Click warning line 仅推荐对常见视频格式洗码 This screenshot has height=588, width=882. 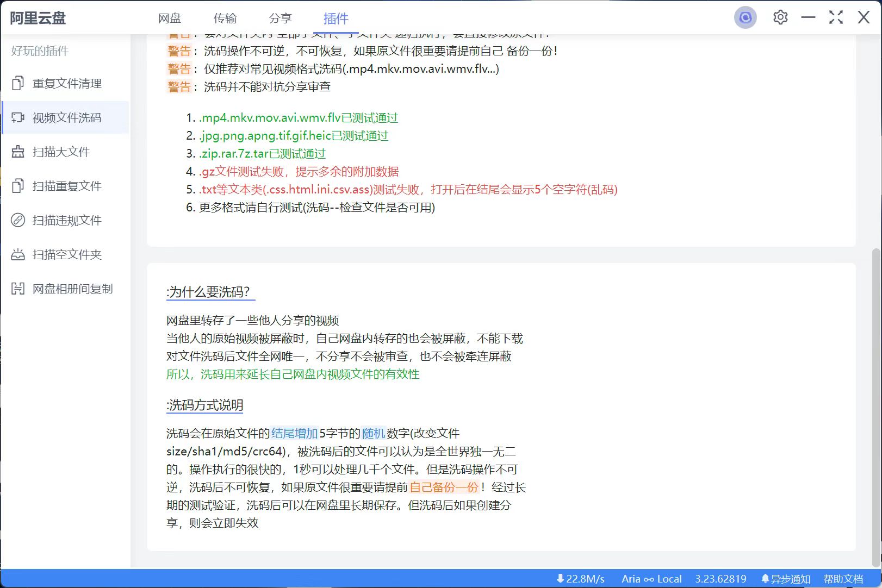click(x=351, y=69)
